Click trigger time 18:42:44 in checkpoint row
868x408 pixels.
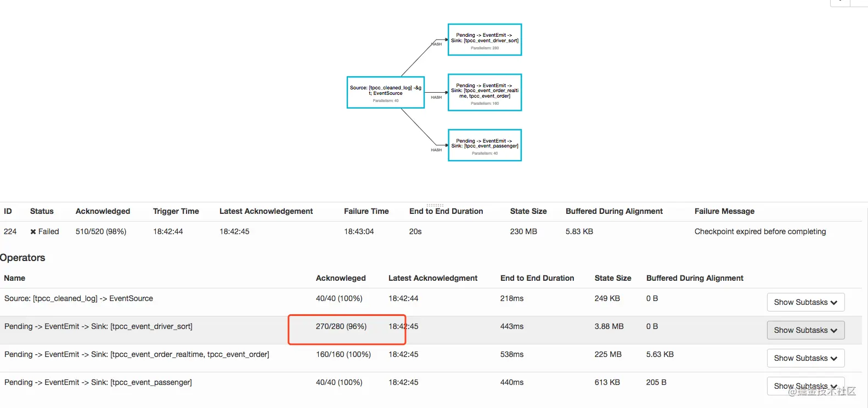click(x=168, y=231)
